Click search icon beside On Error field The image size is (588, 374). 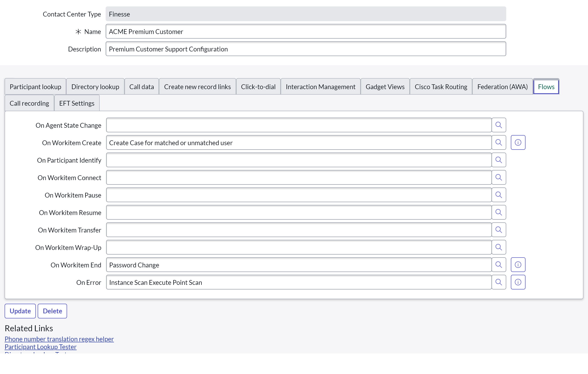pyautogui.click(x=498, y=282)
